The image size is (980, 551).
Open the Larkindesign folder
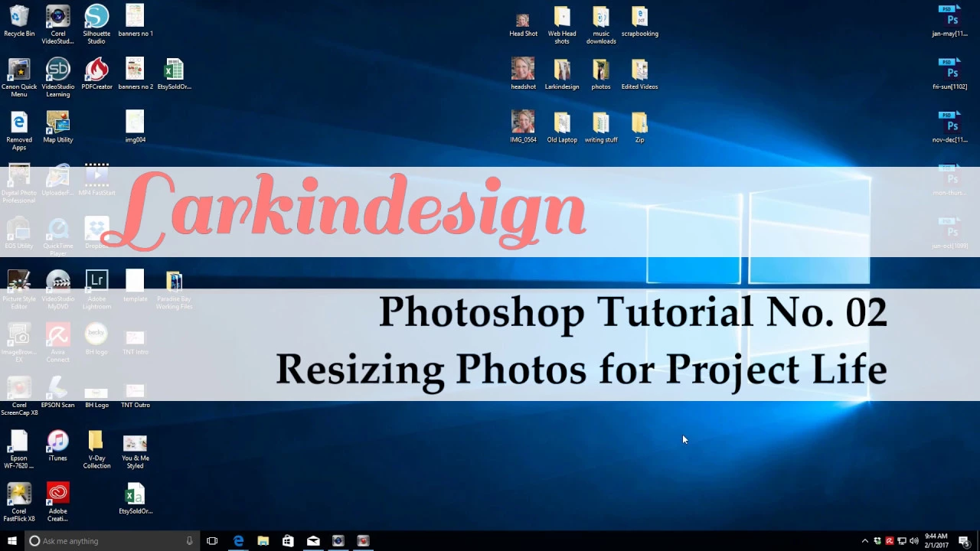[562, 74]
